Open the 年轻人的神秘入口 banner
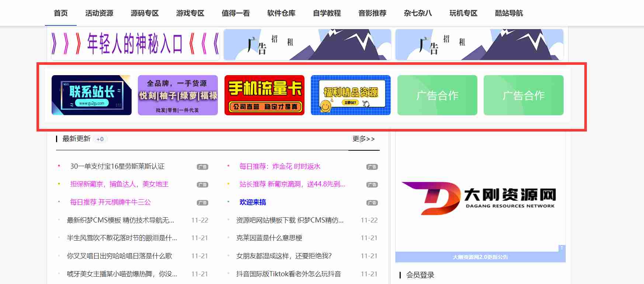Viewport: 644px width, 284px height. (135, 45)
